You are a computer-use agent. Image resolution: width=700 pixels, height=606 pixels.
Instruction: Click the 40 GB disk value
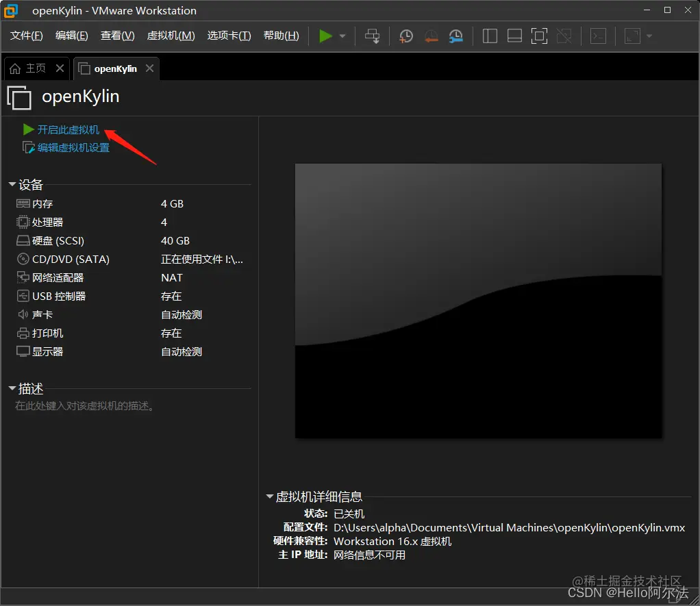click(175, 241)
